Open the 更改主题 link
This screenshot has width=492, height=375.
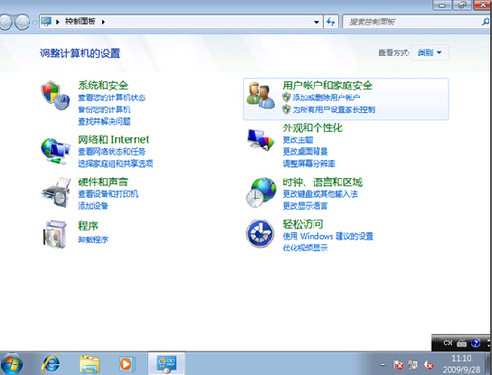[x=298, y=140]
